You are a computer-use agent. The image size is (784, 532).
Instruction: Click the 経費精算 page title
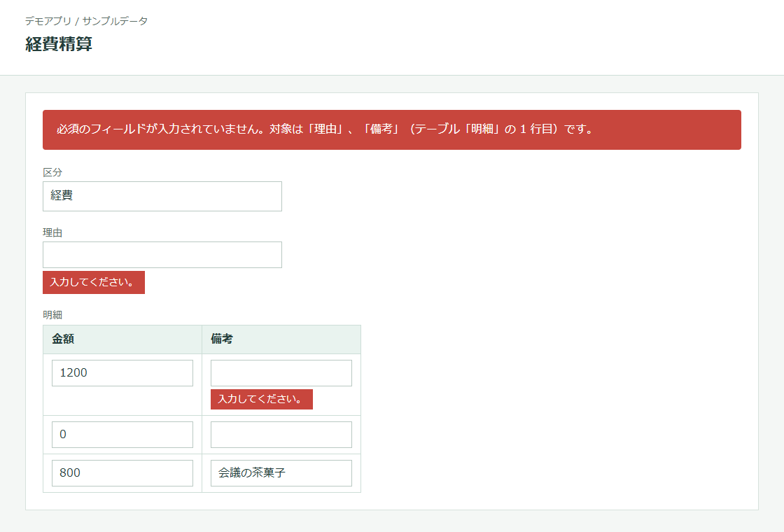tap(59, 44)
